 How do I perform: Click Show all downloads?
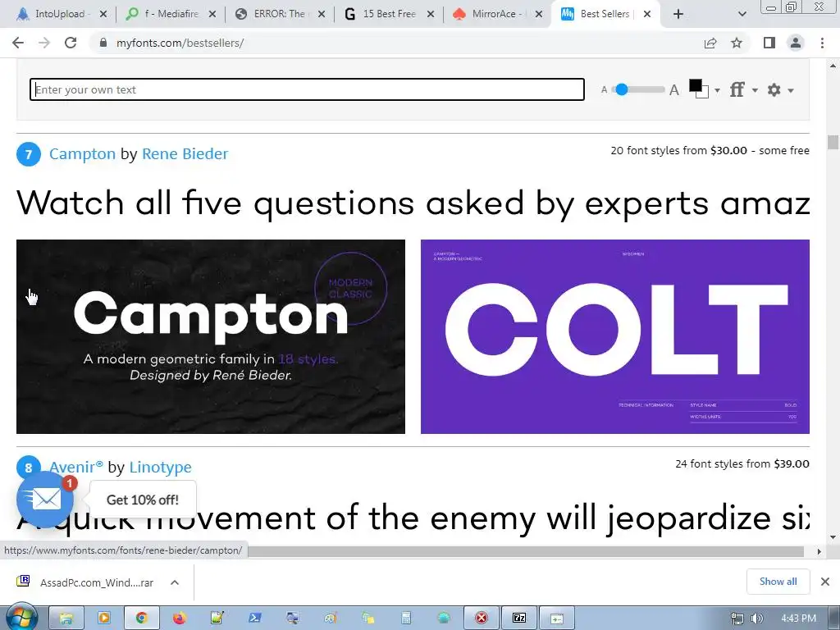[778, 582]
